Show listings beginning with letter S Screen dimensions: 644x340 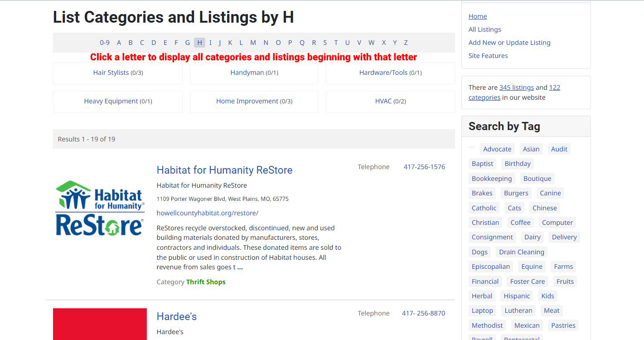click(325, 43)
